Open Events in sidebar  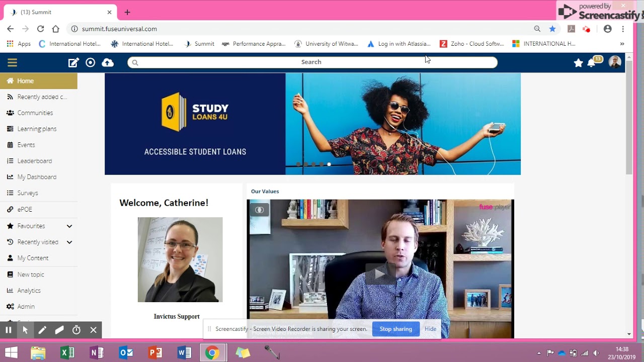tap(39, 145)
